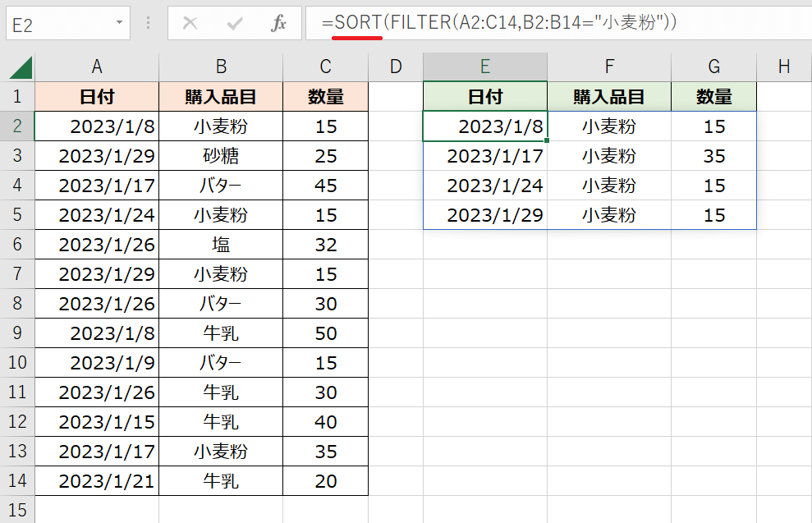Viewport: 812px width, 523px height.
Task: Click cell A14 containing 2023/1/21
Action: (97, 481)
